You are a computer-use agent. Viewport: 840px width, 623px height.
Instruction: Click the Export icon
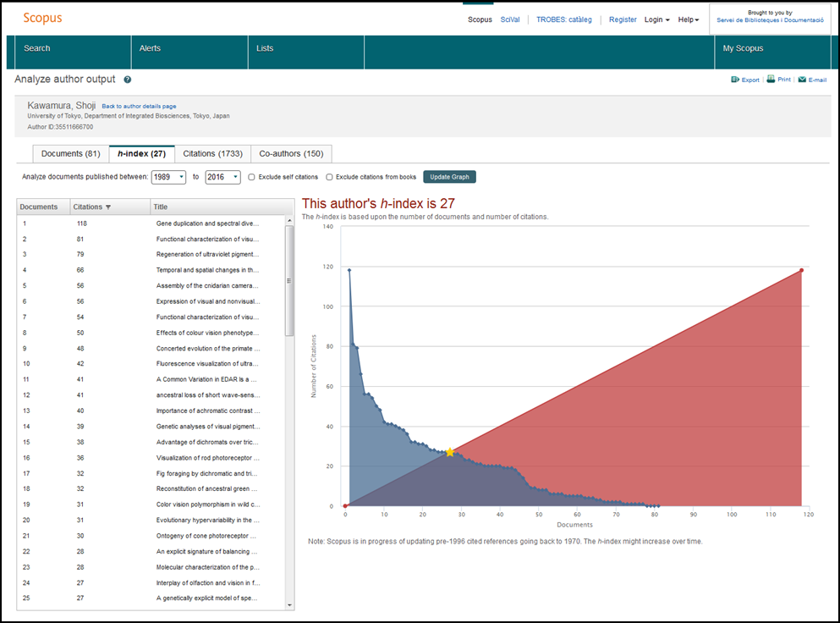(x=735, y=80)
